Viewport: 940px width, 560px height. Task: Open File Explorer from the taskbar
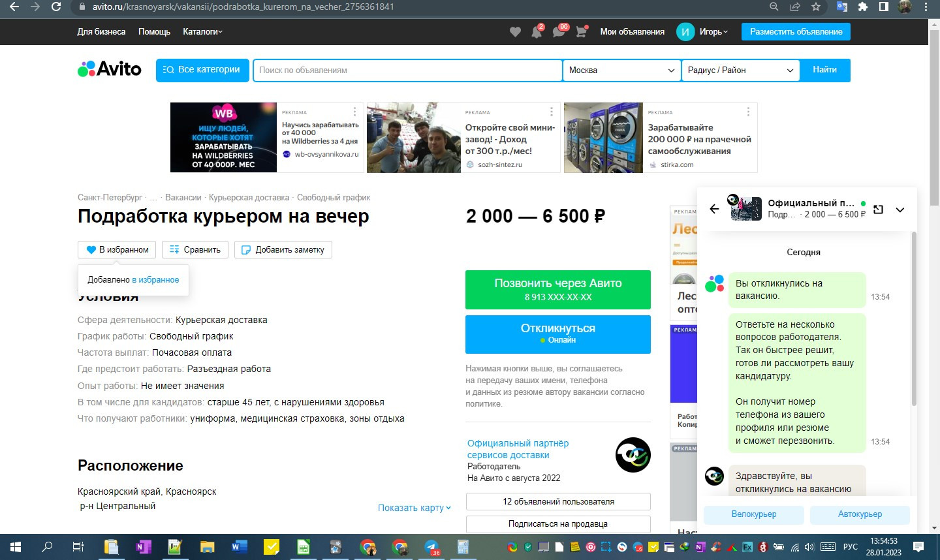point(207,547)
